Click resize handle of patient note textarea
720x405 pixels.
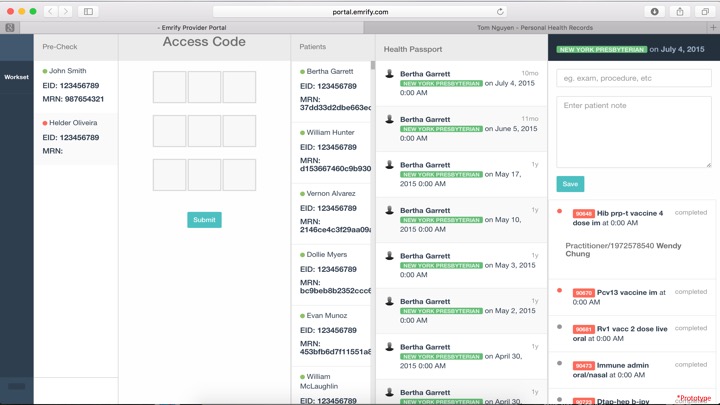tap(709, 164)
